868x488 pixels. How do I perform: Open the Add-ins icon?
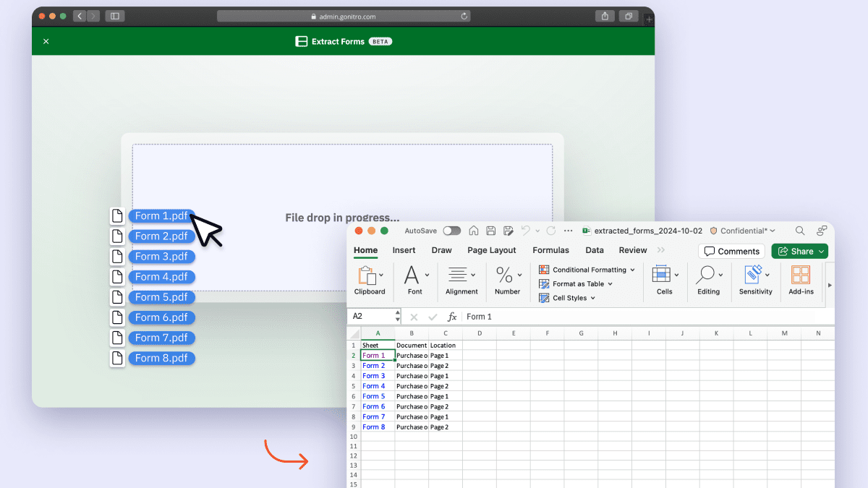click(801, 275)
